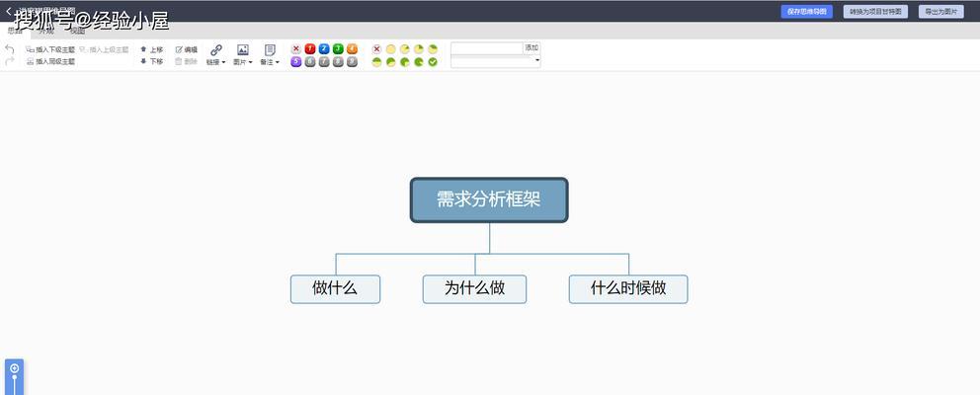Switch to the 视图 tab

pyautogui.click(x=77, y=31)
